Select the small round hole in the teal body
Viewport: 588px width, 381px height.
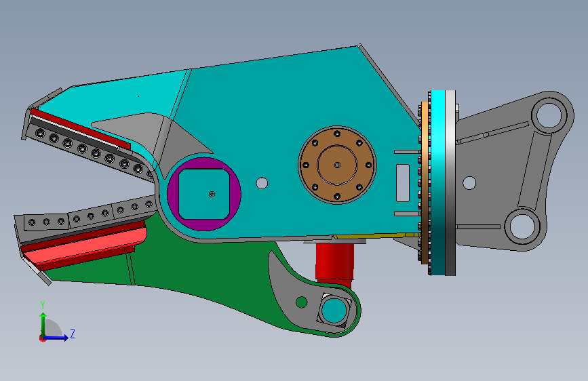click(x=262, y=183)
